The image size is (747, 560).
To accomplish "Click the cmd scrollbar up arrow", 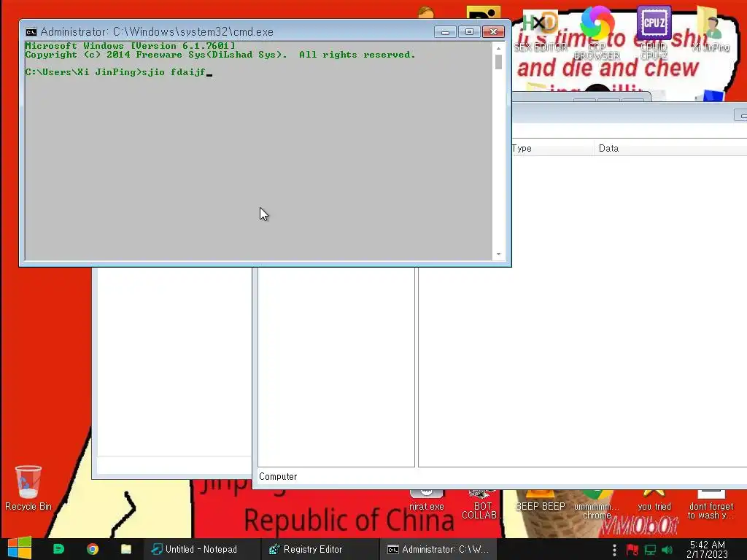I will click(x=498, y=48).
